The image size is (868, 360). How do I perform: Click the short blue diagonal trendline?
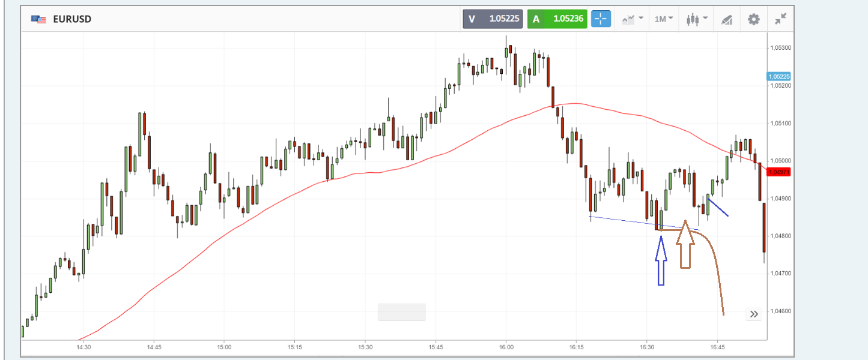(718, 208)
